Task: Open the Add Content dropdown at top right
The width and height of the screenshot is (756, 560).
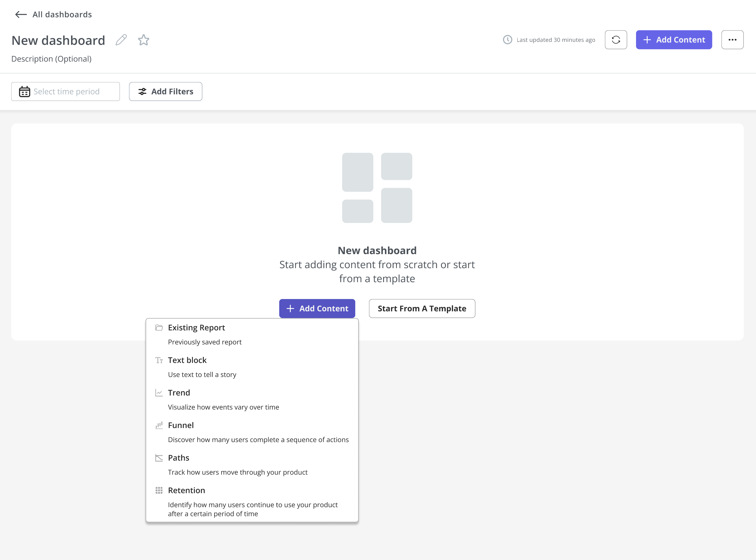Action: click(x=674, y=40)
